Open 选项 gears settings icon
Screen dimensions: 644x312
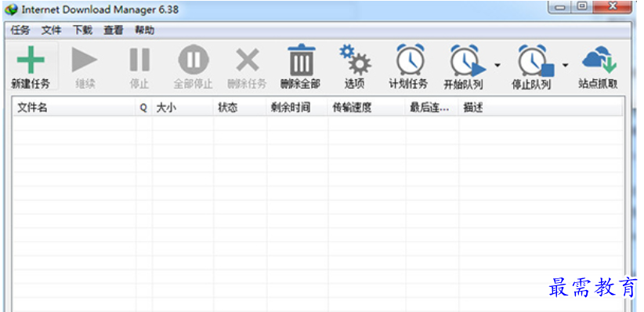[x=355, y=60]
